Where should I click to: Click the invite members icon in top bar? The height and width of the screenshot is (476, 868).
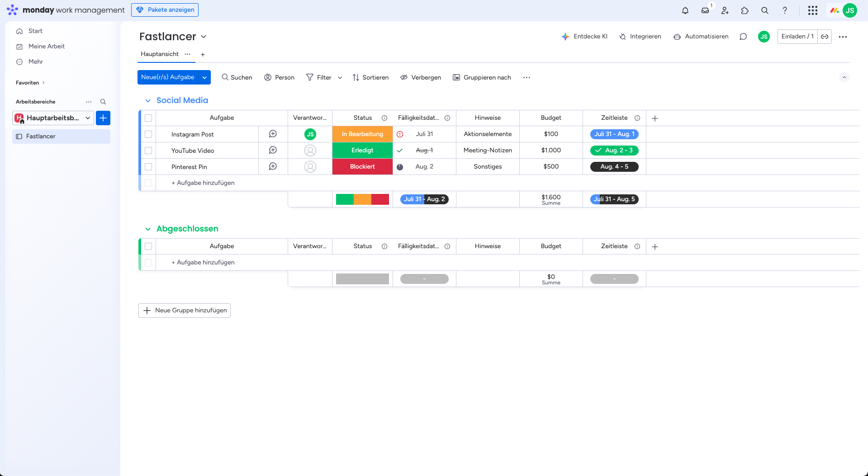(x=725, y=10)
